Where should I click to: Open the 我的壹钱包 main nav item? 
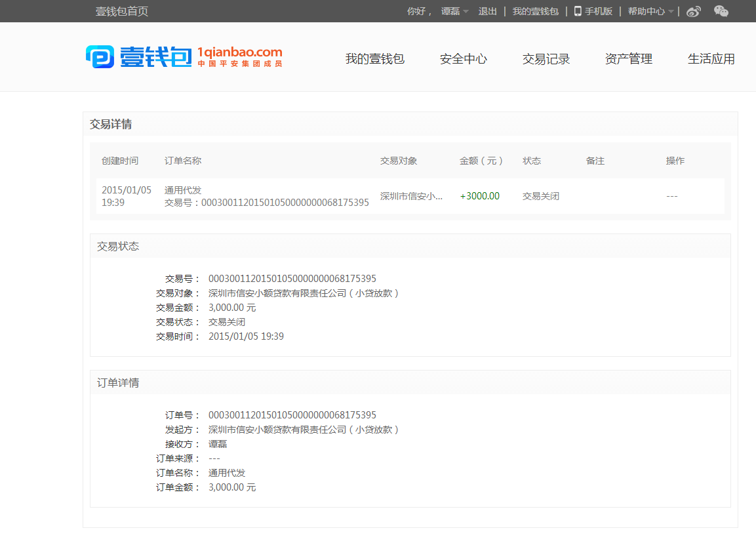click(374, 59)
